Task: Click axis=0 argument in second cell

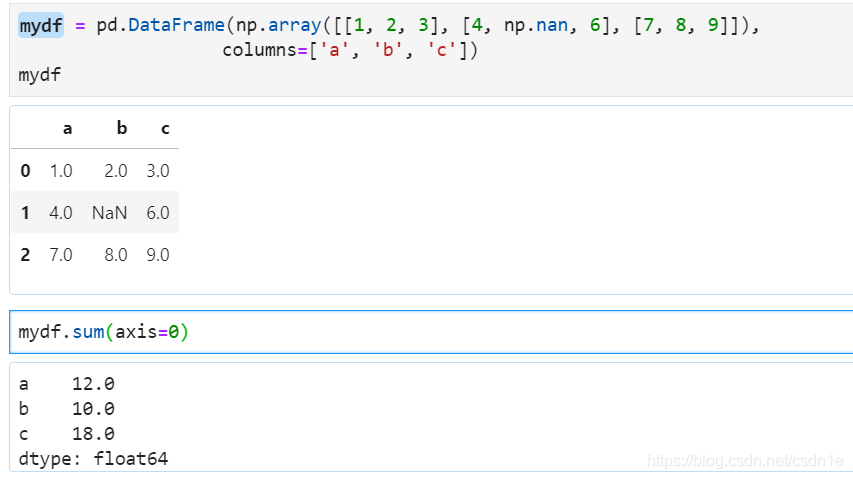Action: pos(146,332)
